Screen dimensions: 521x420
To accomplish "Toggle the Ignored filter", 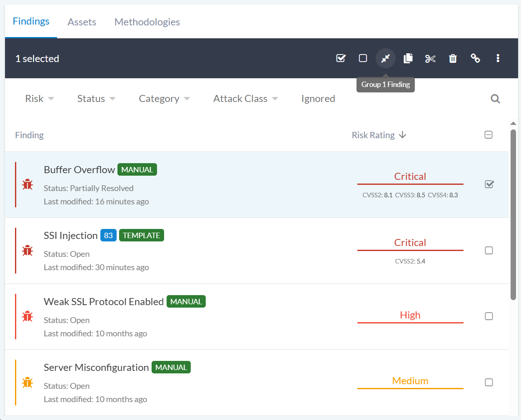I will (x=318, y=99).
